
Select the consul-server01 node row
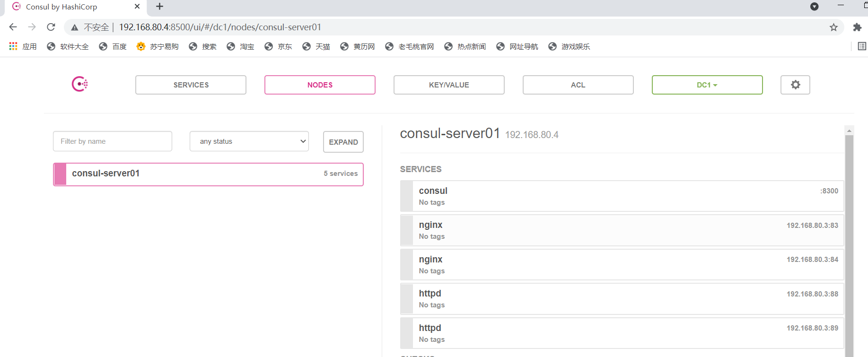coord(208,174)
